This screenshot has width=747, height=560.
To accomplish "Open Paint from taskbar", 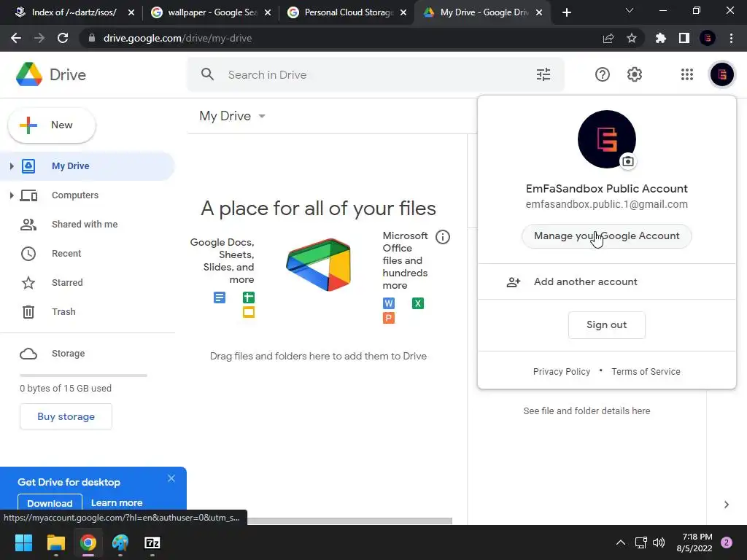I will tap(120, 542).
